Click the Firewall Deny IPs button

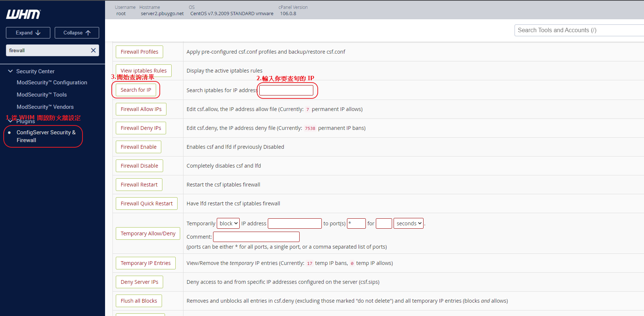click(x=141, y=128)
